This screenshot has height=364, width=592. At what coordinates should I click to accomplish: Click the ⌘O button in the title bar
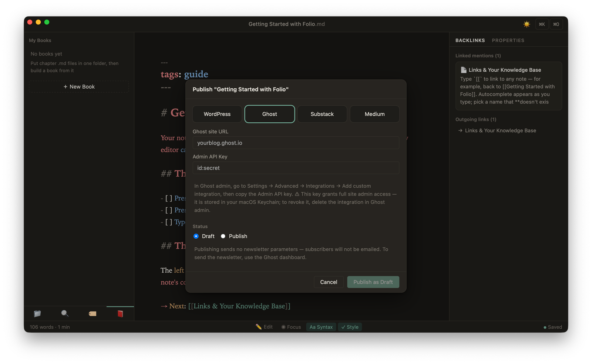[556, 24]
